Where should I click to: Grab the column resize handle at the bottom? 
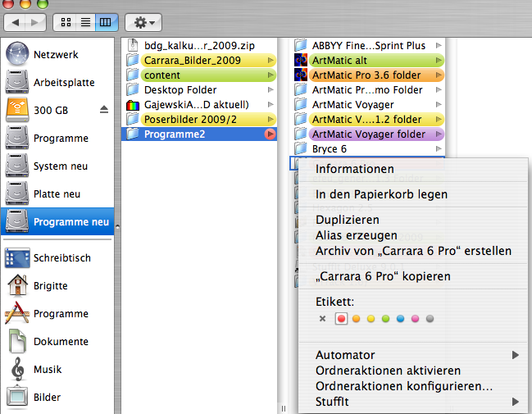tap(284, 408)
